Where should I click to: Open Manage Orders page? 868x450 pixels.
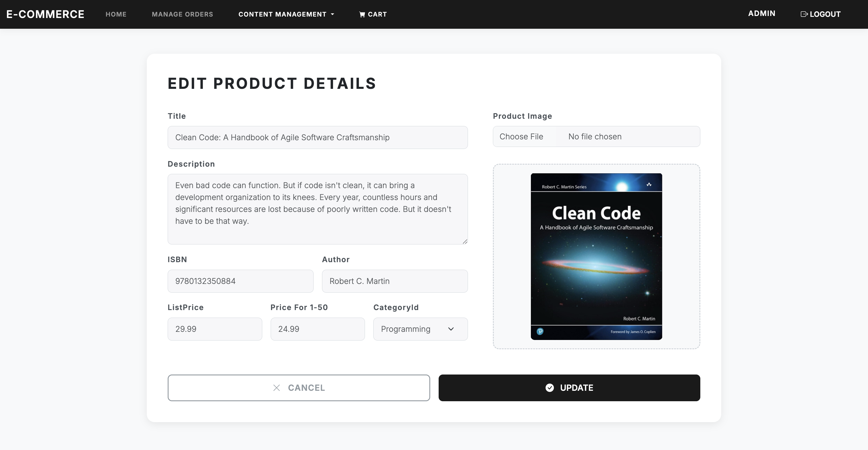(x=182, y=14)
